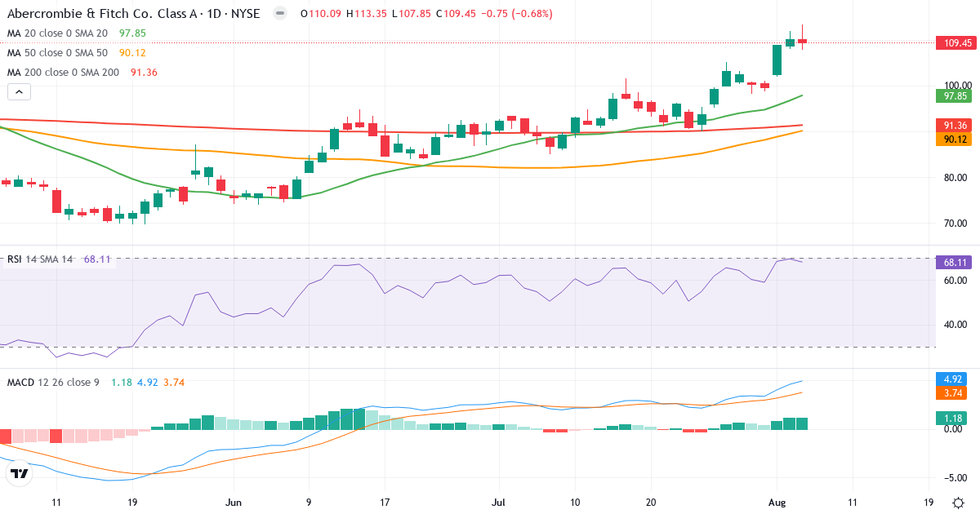
Task: Click the 70.00 price axis label
Action: pyautogui.click(x=957, y=223)
